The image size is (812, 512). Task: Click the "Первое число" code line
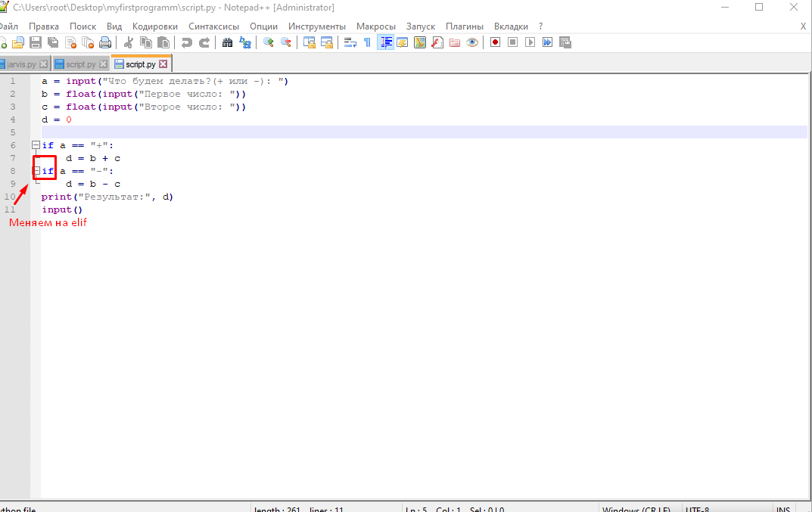click(x=144, y=95)
